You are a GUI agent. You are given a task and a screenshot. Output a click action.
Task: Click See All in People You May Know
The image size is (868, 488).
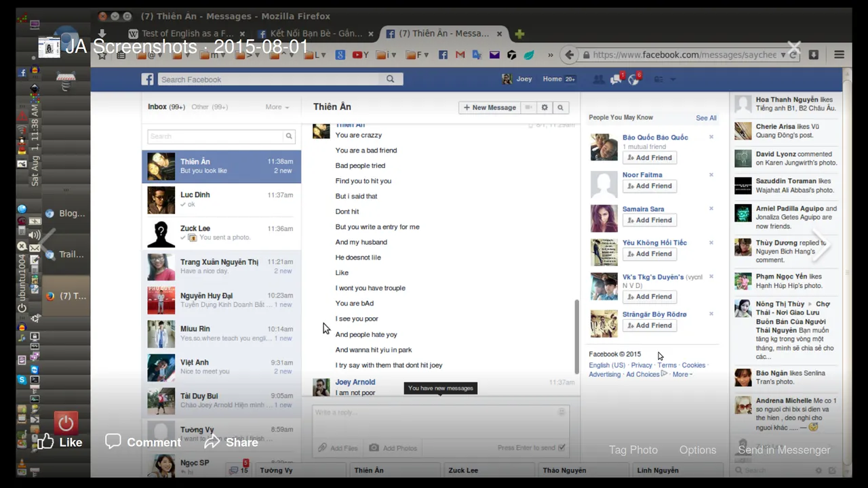tap(706, 118)
